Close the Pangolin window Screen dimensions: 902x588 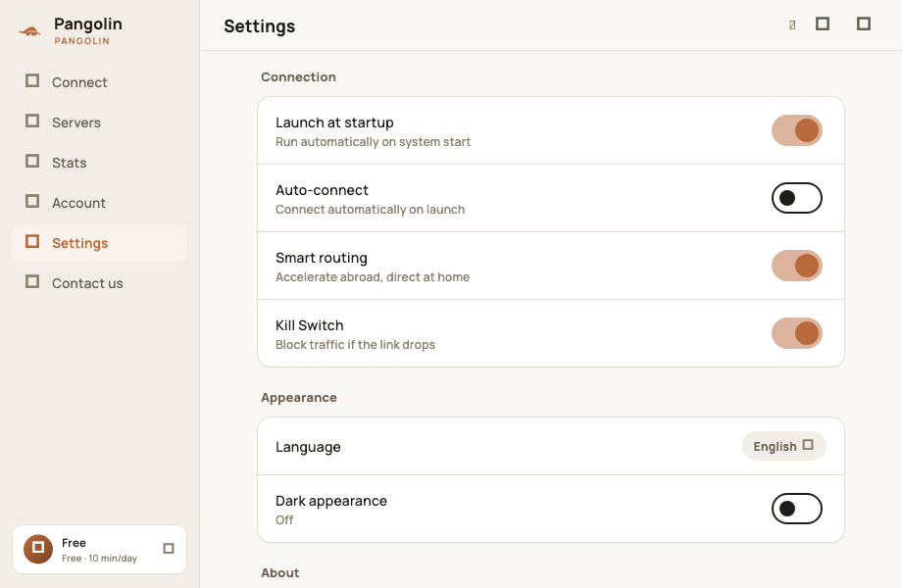[864, 24]
